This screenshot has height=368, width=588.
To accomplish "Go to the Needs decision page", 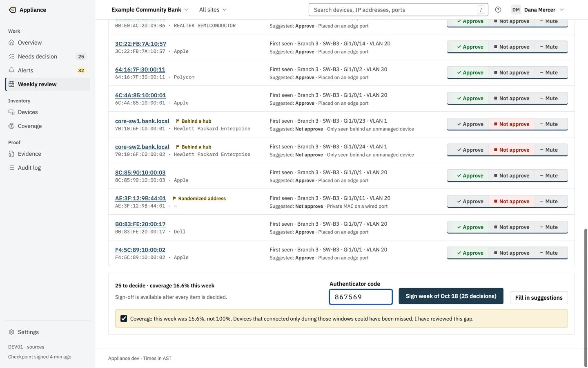I will [47, 56].
